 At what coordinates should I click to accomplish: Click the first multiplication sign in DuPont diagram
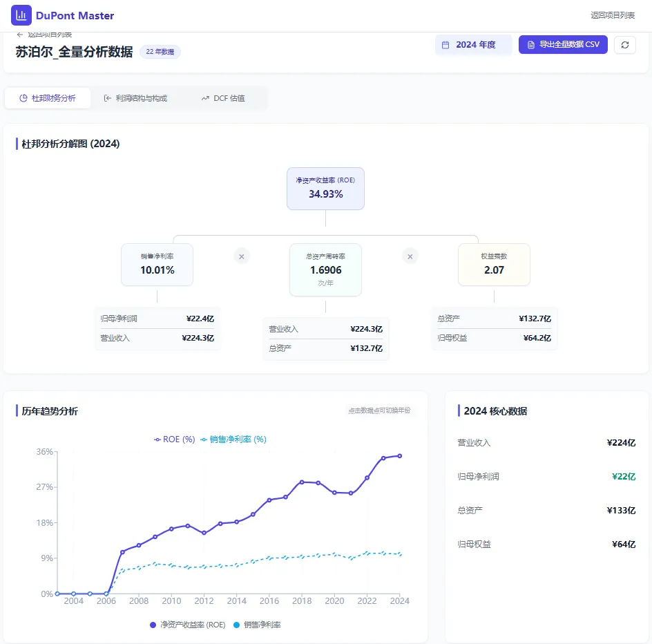(x=242, y=256)
